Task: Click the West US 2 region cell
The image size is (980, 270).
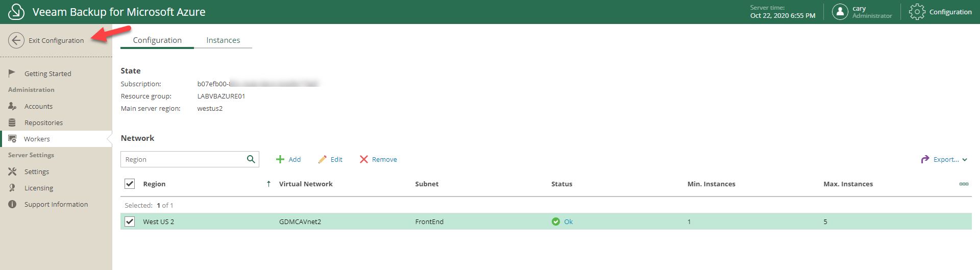Action: click(158, 222)
